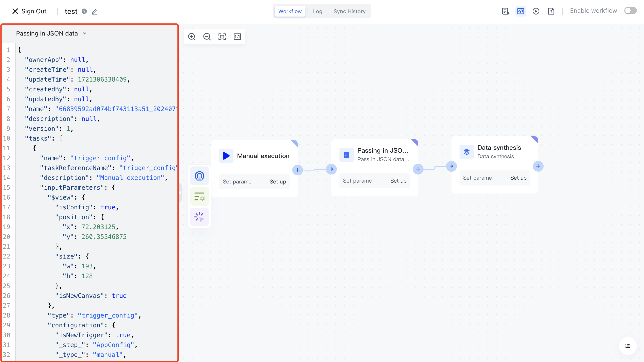This screenshot has height=362, width=644.
Task: Click the zoom out canvas icon
Action: (x=207, y=37)
